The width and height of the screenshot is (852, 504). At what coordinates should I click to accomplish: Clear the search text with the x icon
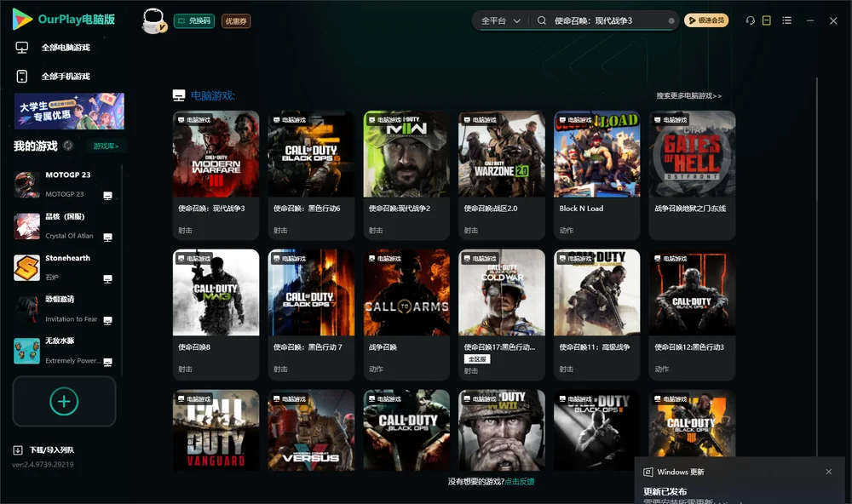pos(671,21)
